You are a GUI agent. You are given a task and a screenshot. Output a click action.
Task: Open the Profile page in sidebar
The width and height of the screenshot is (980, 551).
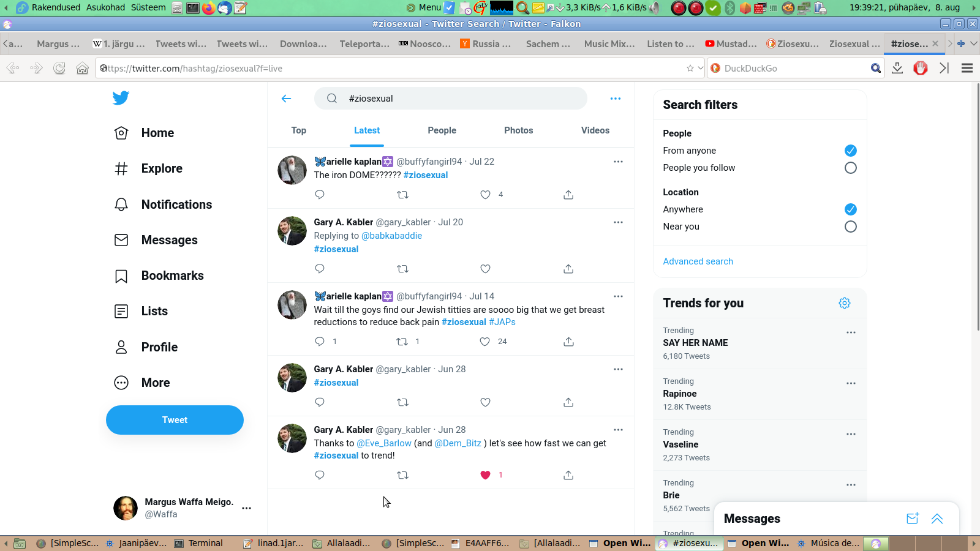(x=146, y=347)
